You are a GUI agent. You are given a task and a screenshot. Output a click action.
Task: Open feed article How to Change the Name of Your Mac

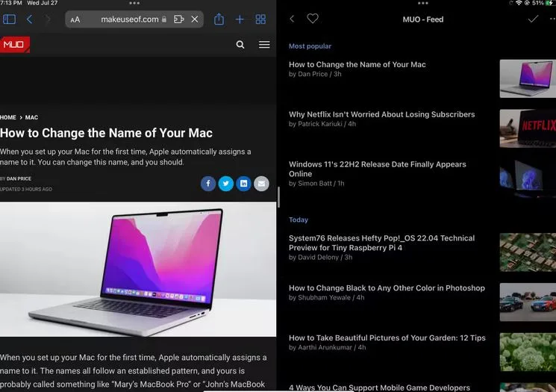(357, 64)
